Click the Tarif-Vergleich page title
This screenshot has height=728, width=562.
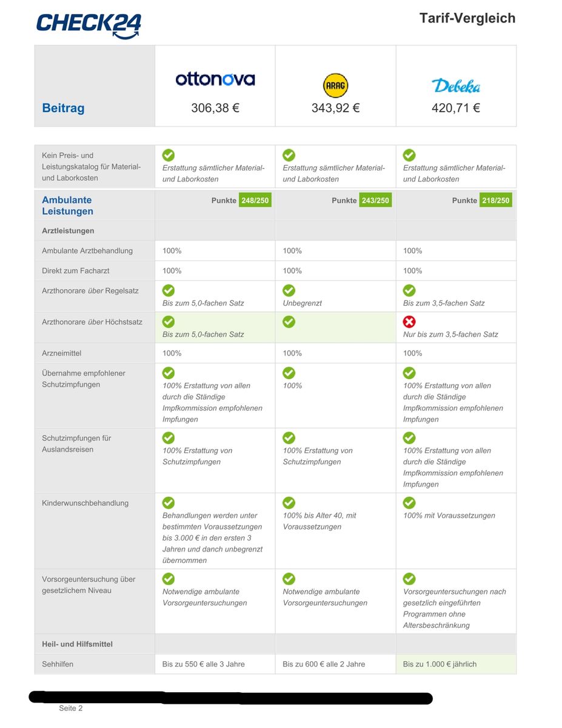(x=467, y=18)
